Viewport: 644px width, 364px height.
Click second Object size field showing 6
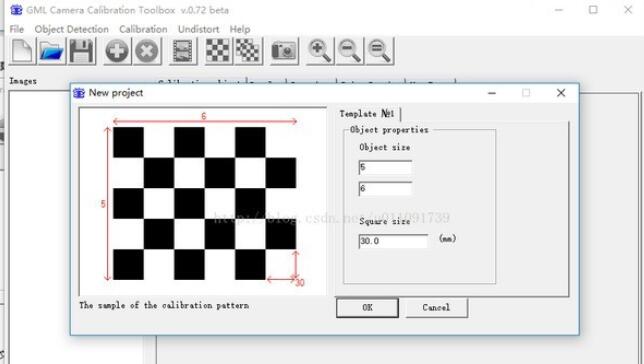pyautogui.click(x=385, y=189)
